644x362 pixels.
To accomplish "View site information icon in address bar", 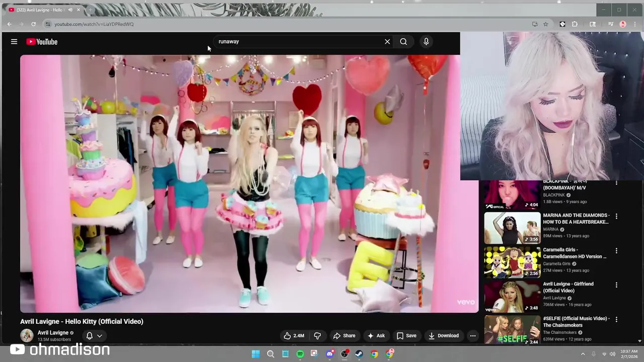I will pyautogui.click(x=48, y=24).
